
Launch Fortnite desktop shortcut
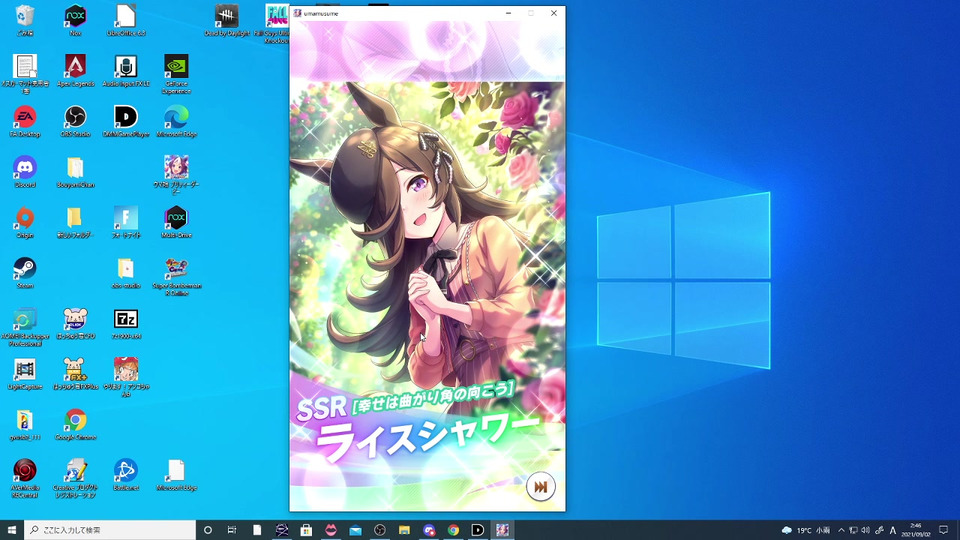[126, 222]
